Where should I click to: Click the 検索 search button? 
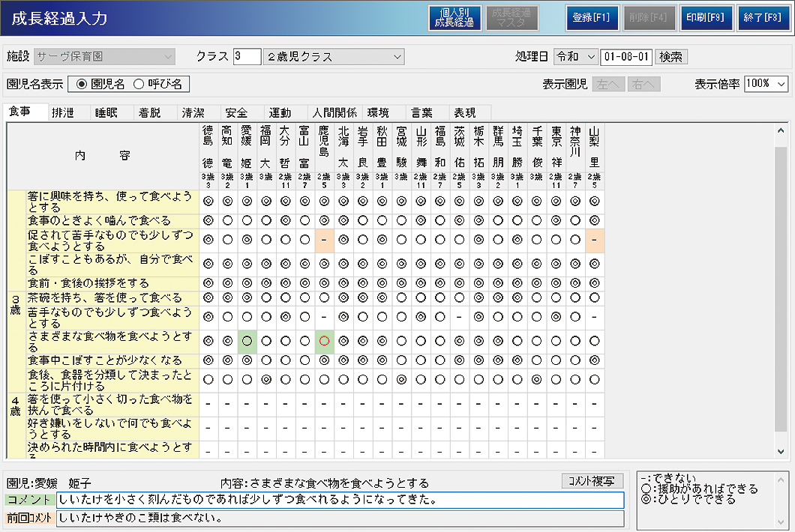pos(670,57)
